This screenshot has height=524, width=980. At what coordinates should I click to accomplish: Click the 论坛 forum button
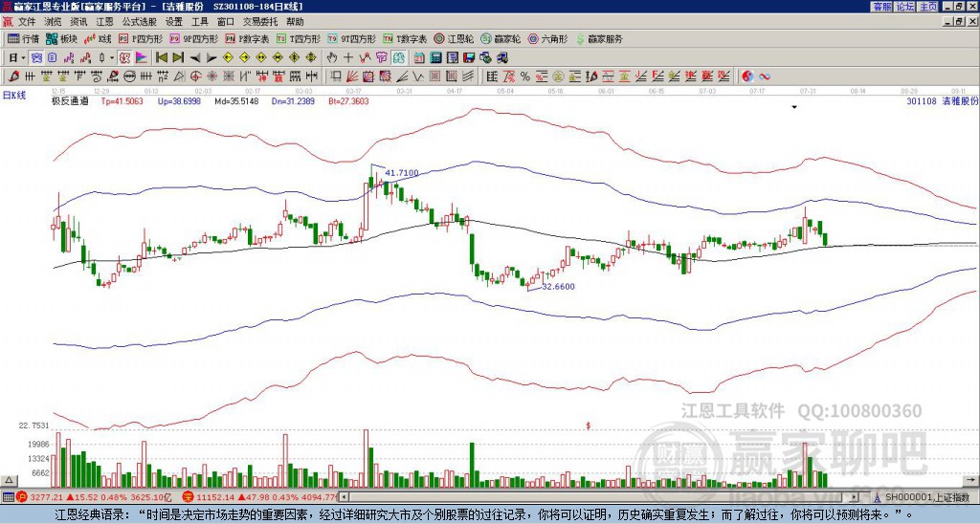point(904,7)
